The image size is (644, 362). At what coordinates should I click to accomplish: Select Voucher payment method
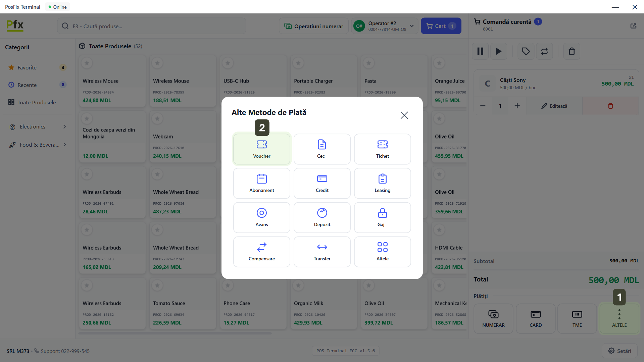(x=261, y=149)
